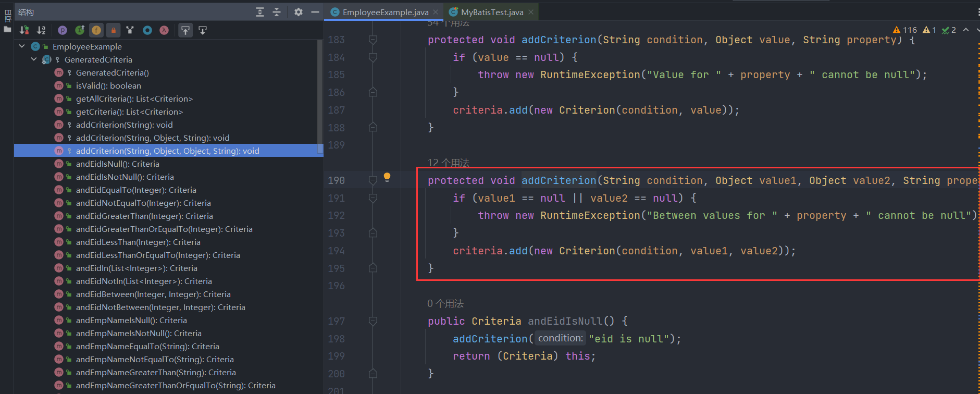Toggle show lambdas pink lambda icon
The image size is (980, 394).
coord(164,30)
